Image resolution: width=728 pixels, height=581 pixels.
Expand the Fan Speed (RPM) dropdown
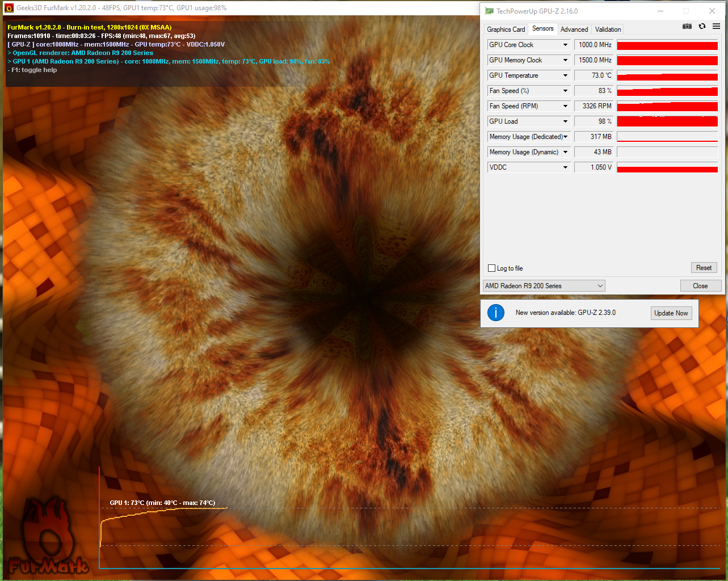point(565,106)
